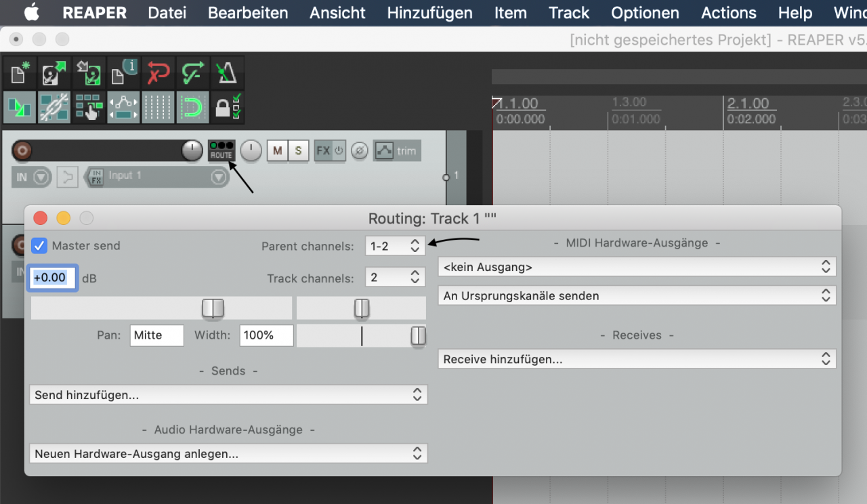Screen dimensions: 867x504
Task: Click the New Project toolbar icon
Action: 19,73
